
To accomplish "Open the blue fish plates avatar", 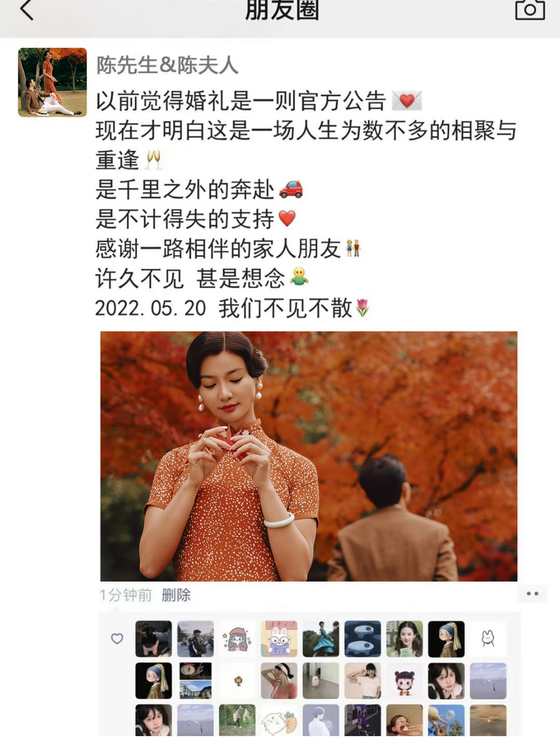I will click(362, 639).
